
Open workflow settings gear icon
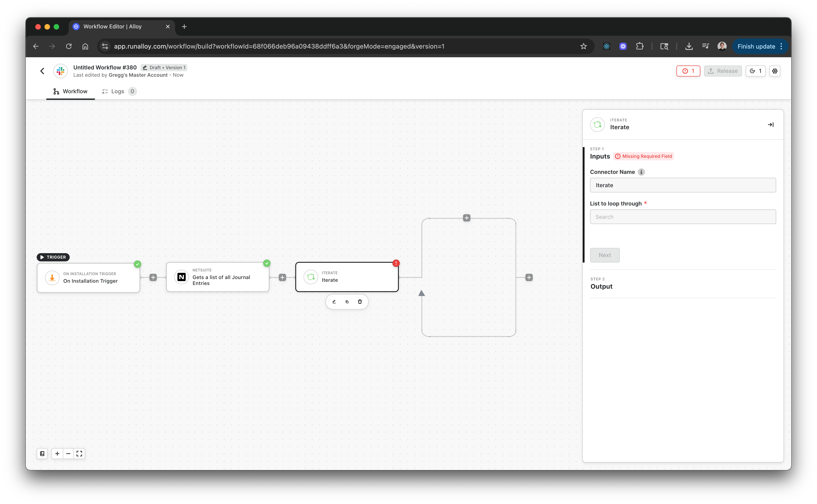[x=775, y=71]
